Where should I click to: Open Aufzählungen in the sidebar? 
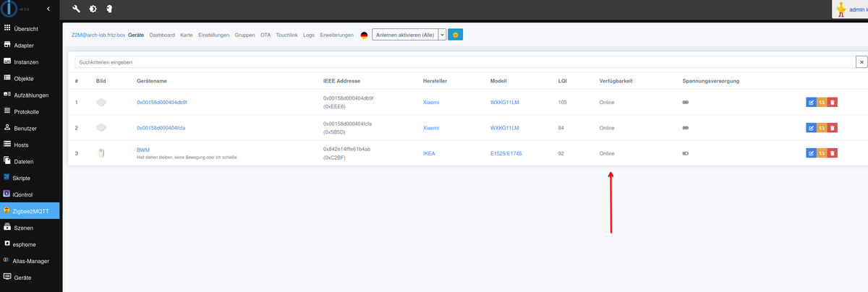pyautogui.click(x=30, y=95)
